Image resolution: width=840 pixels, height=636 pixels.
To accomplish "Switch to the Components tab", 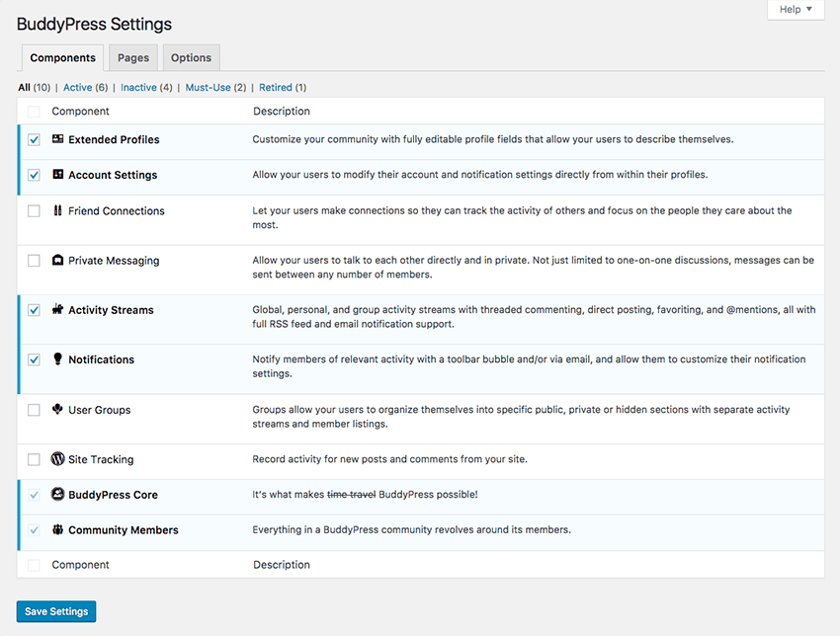I will point(62,58).
